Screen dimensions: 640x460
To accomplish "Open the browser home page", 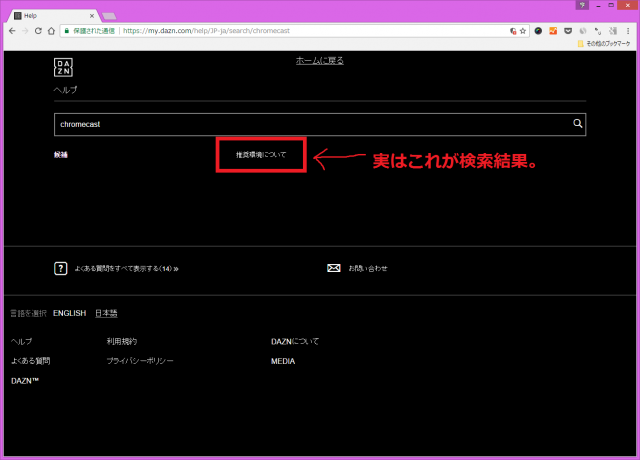I will tap(51, 31).
